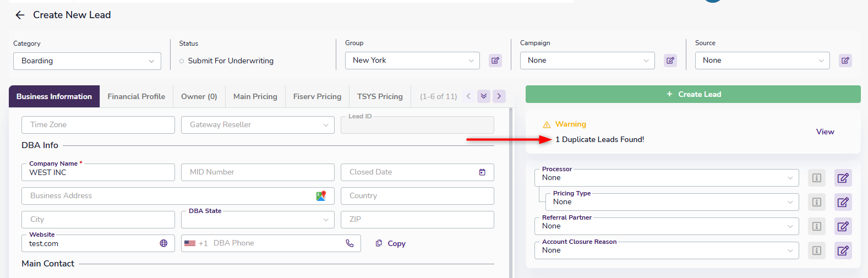
Task: Open the Category dropdown showing Boarding
Action: pos(87,61)
